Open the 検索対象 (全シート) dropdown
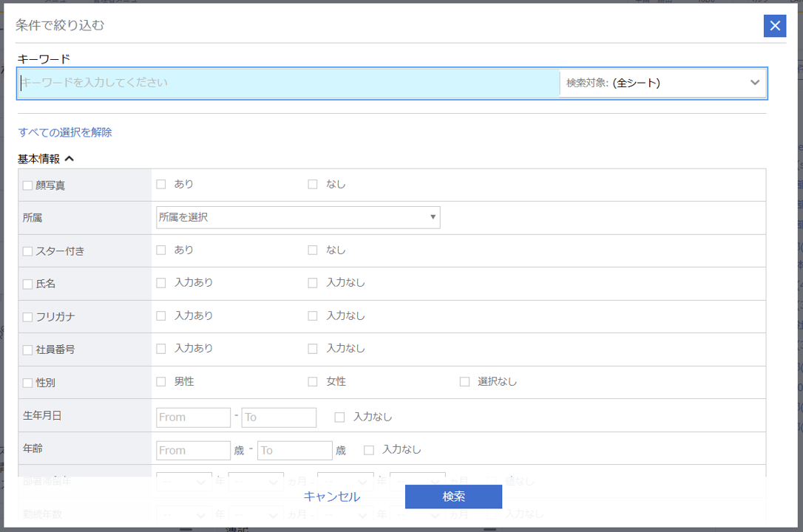Image resolution: width=803 pixels, height=532 pixels. tap(662, 82)
